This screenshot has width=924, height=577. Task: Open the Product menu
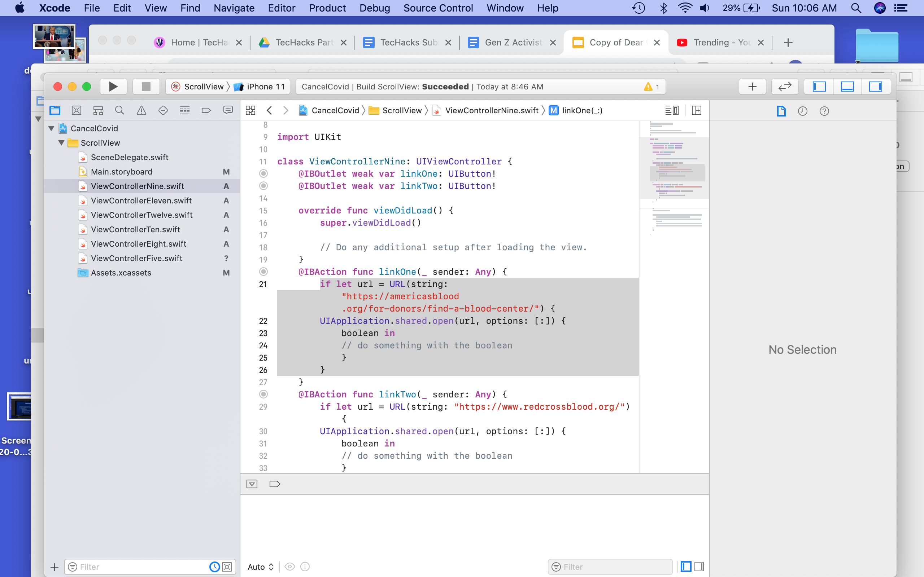327,8
